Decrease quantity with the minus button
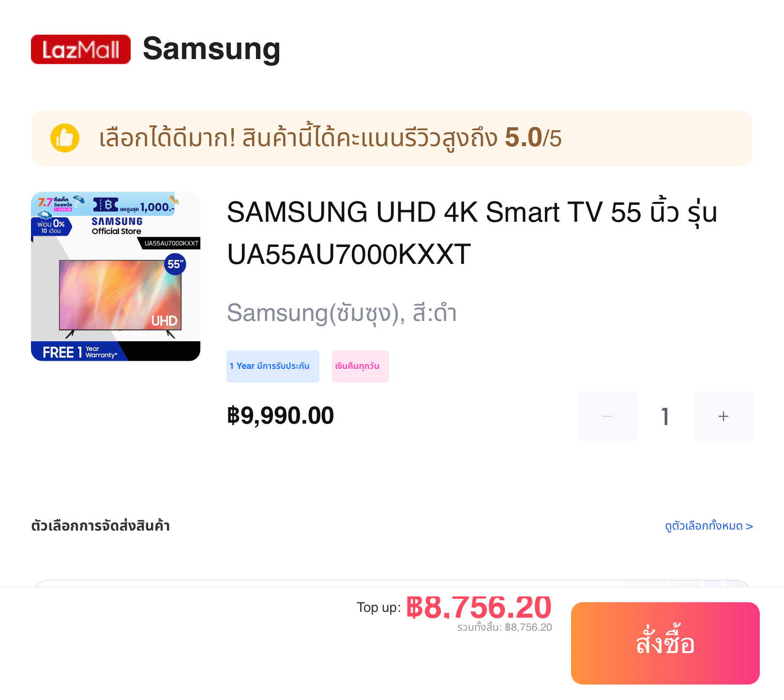The width and height of the screenshot is (784, 700). [607, 416]
